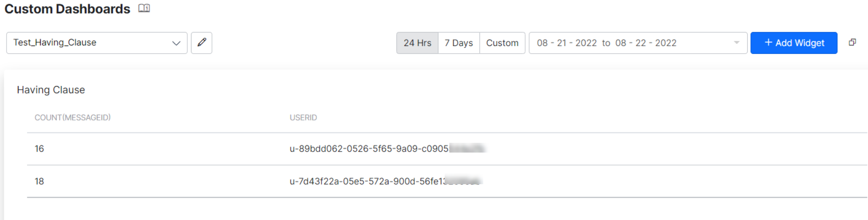Click the USERID column header

click(303, 118)
